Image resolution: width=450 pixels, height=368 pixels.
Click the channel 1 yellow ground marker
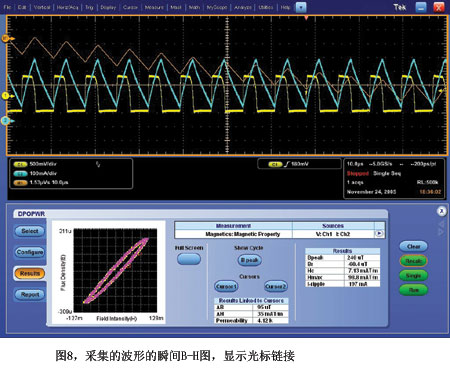tap(6, 96)
